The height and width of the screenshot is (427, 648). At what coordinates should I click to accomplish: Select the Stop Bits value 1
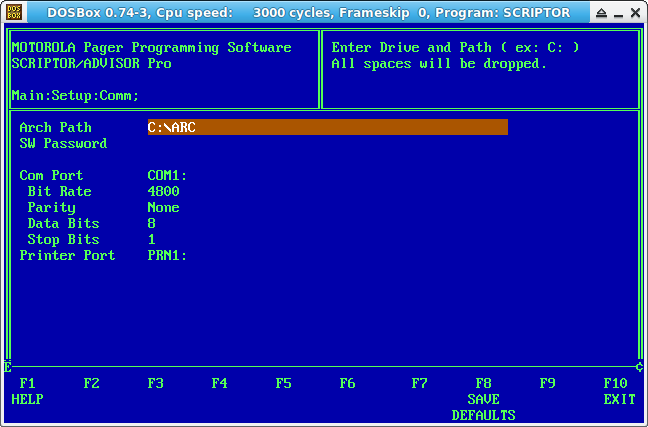(x=152, y=239)
